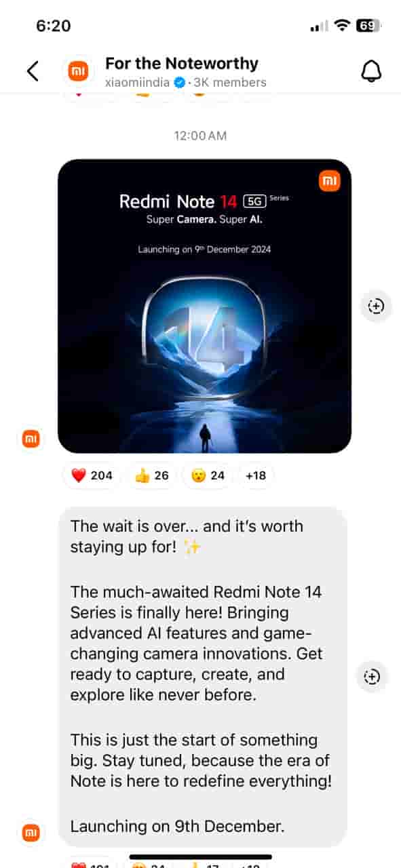Open the notification bell settings
This screenshot has width=401, height=868.
[x=371, y=71]
